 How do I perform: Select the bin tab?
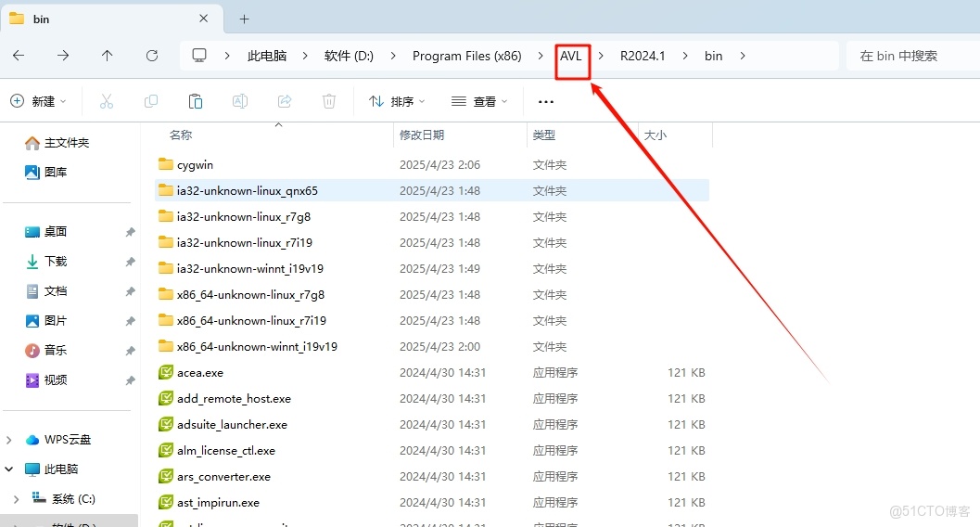point(111,19)
